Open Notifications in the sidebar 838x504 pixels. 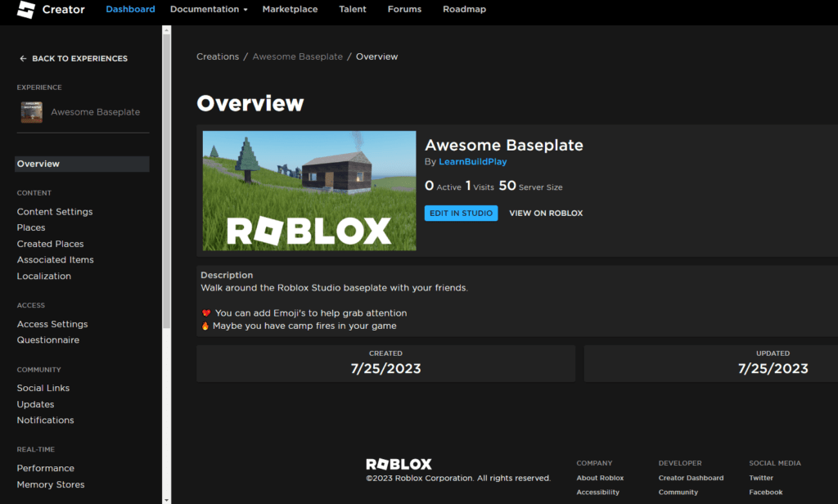click(46, 420)
